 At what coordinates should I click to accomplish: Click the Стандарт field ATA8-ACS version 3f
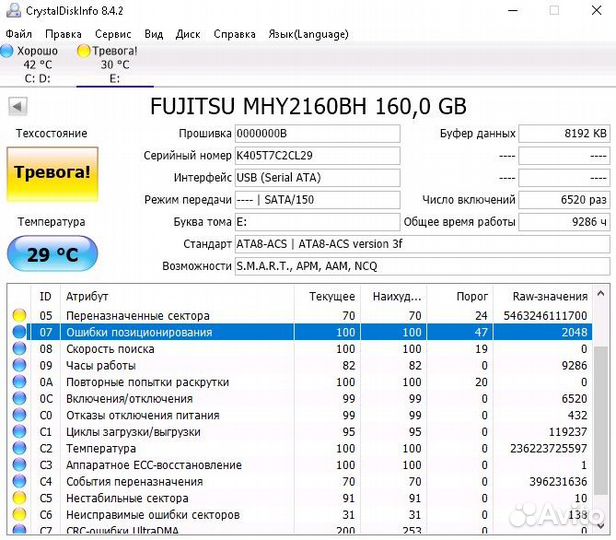[422, 244]
